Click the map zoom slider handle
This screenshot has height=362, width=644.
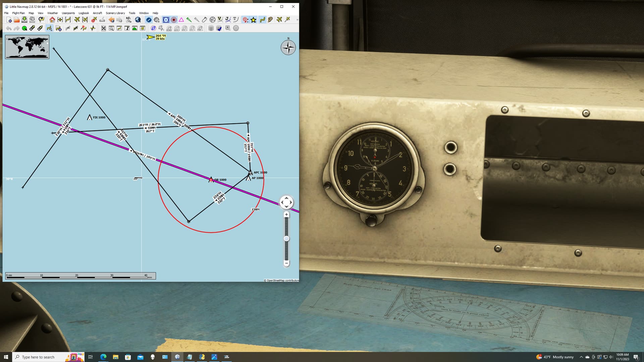point(286,239)
